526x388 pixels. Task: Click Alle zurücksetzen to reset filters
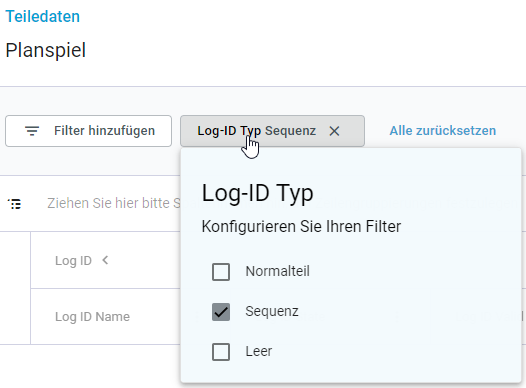point(442,130)
